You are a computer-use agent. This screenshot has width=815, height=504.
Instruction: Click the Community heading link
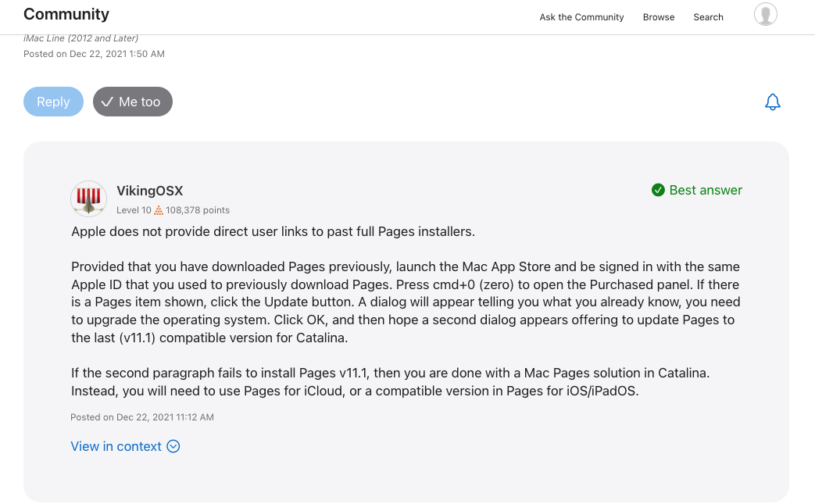click(x=66, y=14)
